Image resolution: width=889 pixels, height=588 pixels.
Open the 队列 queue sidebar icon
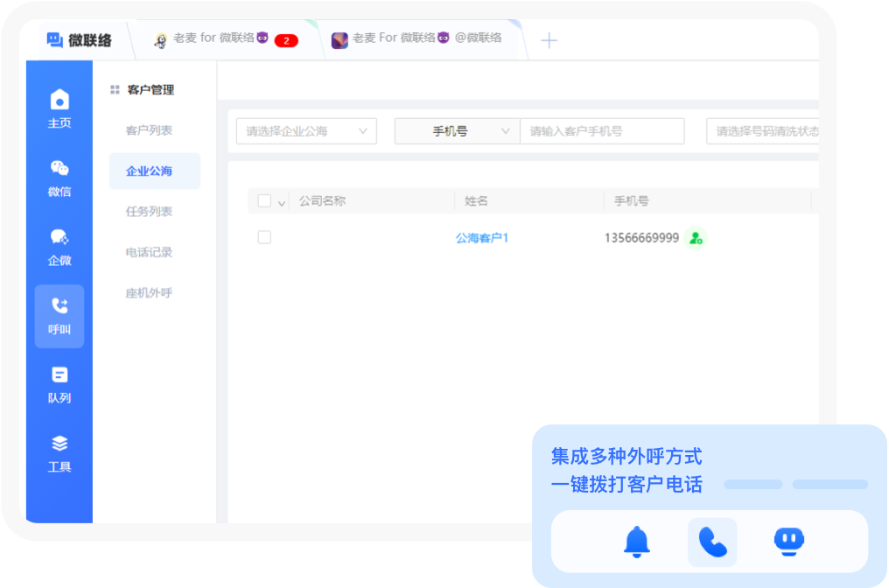(59, 384)
